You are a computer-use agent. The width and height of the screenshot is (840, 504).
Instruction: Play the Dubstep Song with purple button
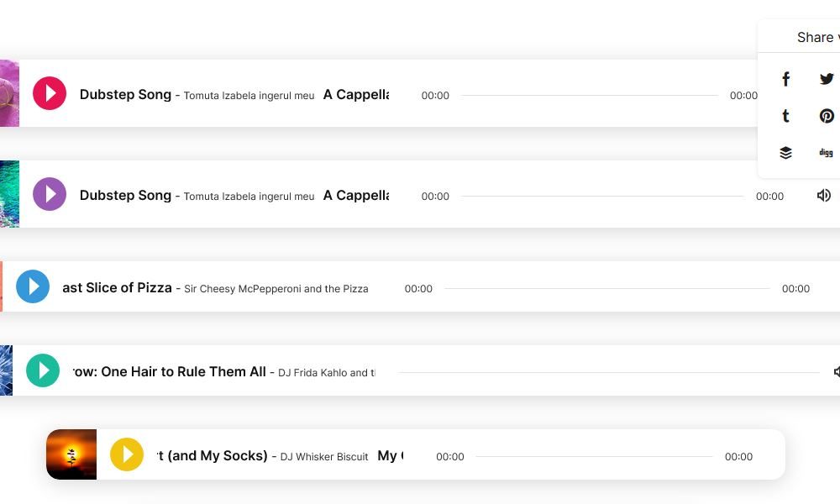50,194
